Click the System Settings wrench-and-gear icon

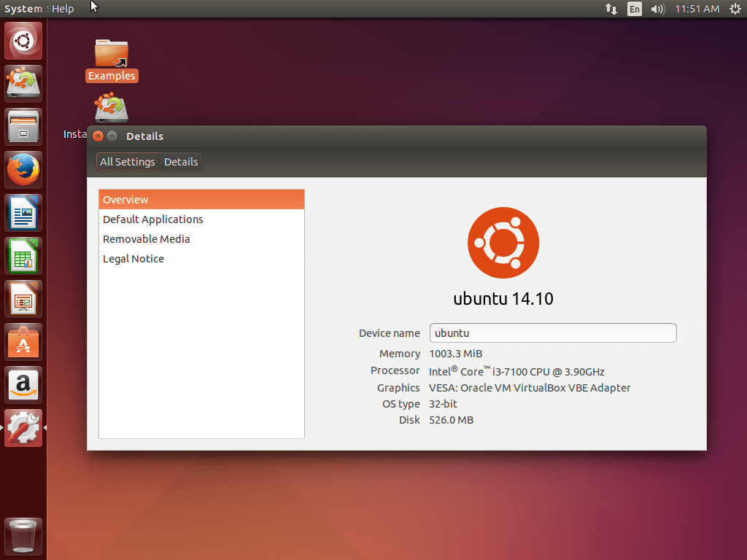click(23, 428)
